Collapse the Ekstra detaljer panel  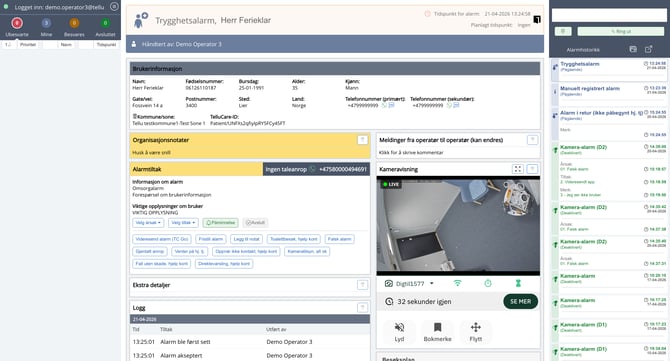[362, 285]
